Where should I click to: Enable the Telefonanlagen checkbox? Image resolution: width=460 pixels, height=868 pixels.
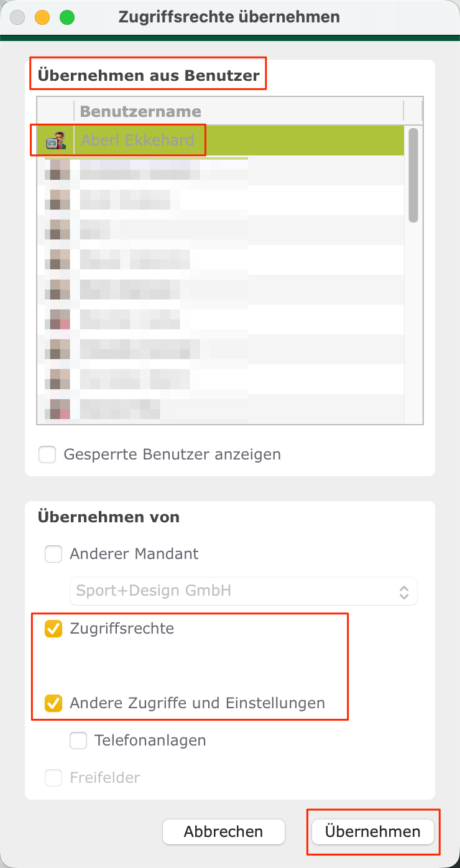78,741
